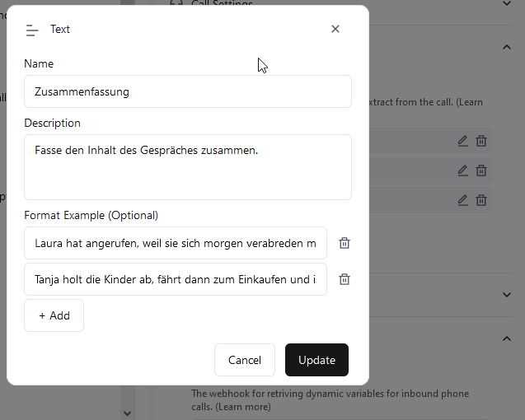This screenshot has width=525, height=420.
Task: Click the Cancel button
Action: pos(245,360)
